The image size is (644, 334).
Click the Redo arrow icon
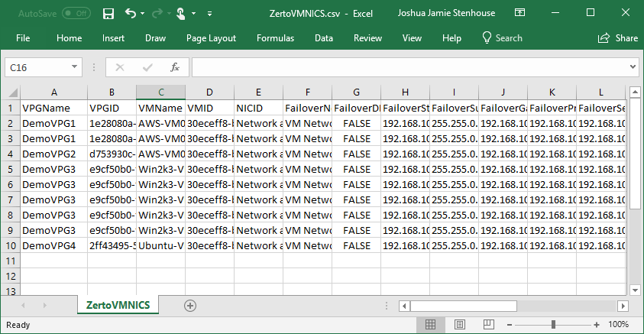click(157, 14)
